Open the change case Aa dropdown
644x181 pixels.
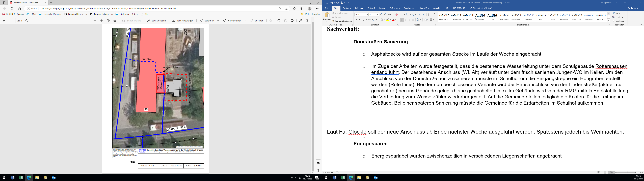click(x=390, y=15)
